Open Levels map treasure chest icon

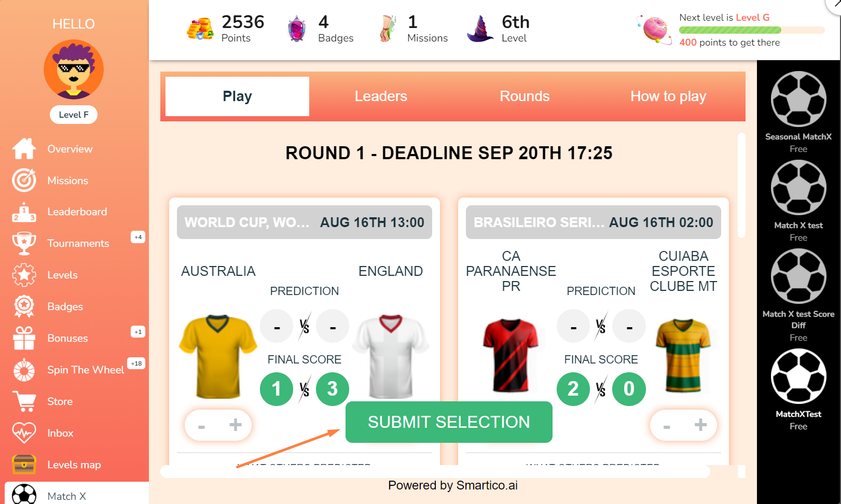click(24, 465)
